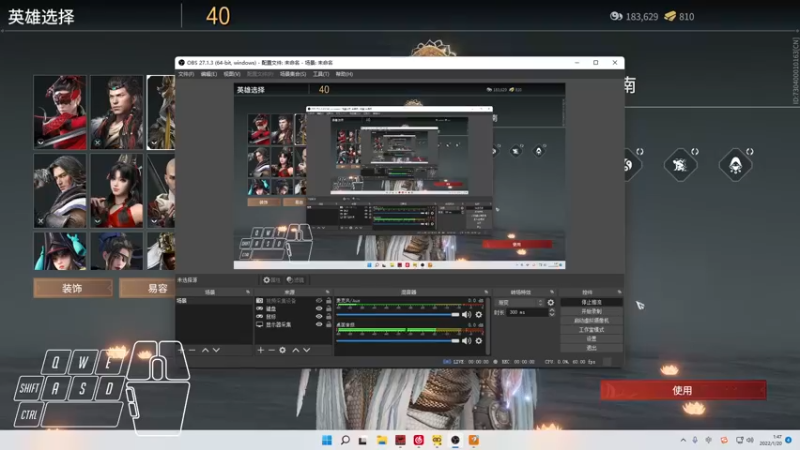
Task: Open 场景集合(S) menu in OBS
Action: pos(293,74)
